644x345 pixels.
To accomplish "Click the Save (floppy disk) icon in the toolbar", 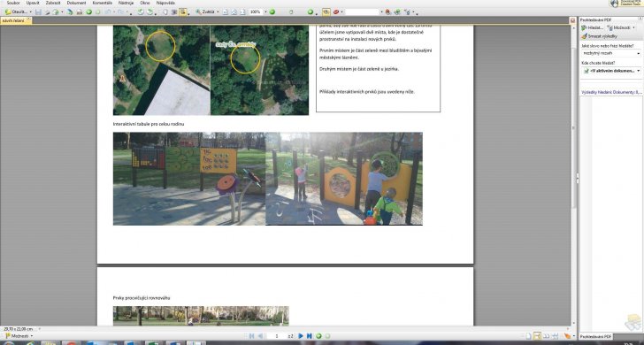I will [38, 12].
